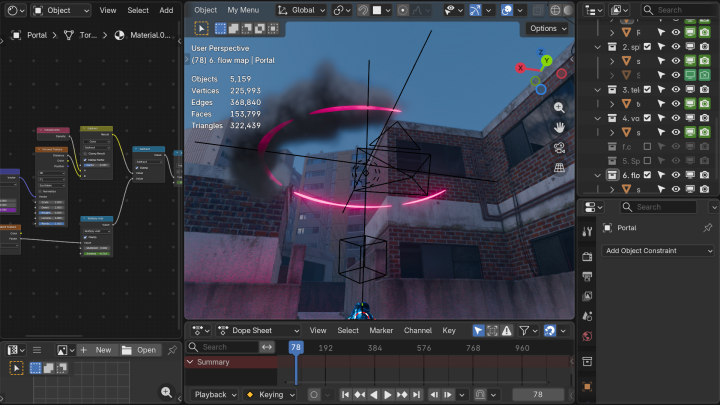
Task: Open the Marker menu in Dope Sheet
Action: 380,330
